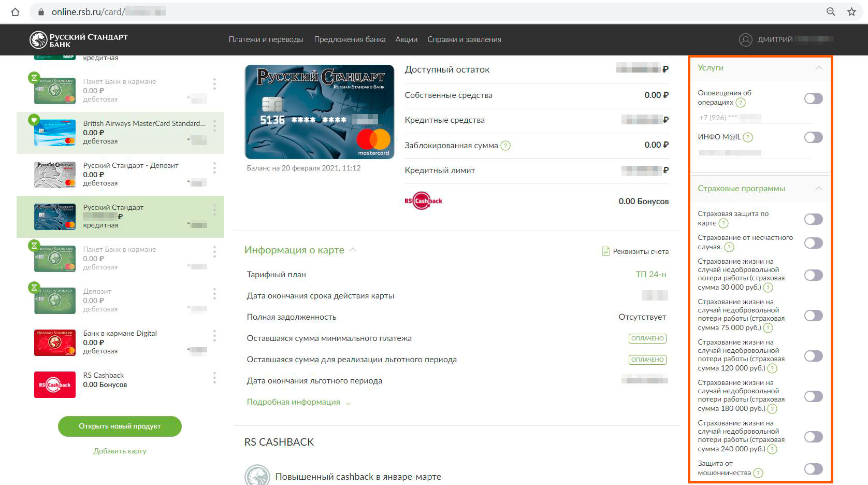
Task: Toggle life insurance 240 000 руб. switch
Action: [x=813, y=437]
